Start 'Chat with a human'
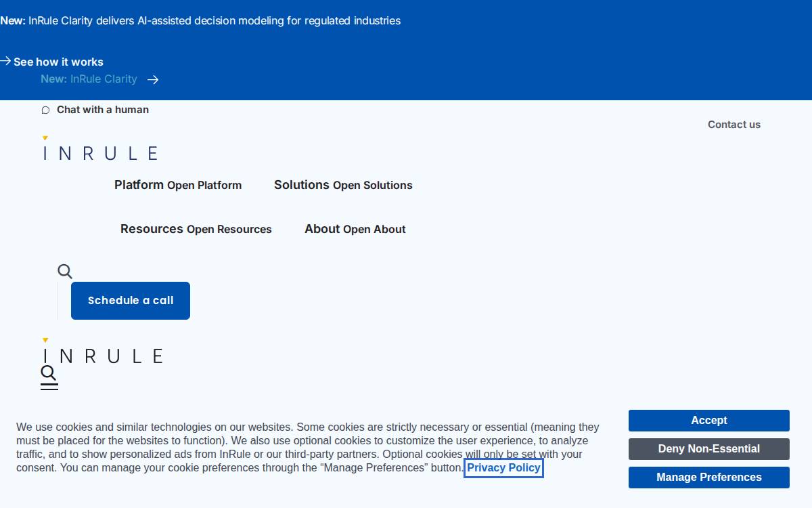 click(103, 110)
